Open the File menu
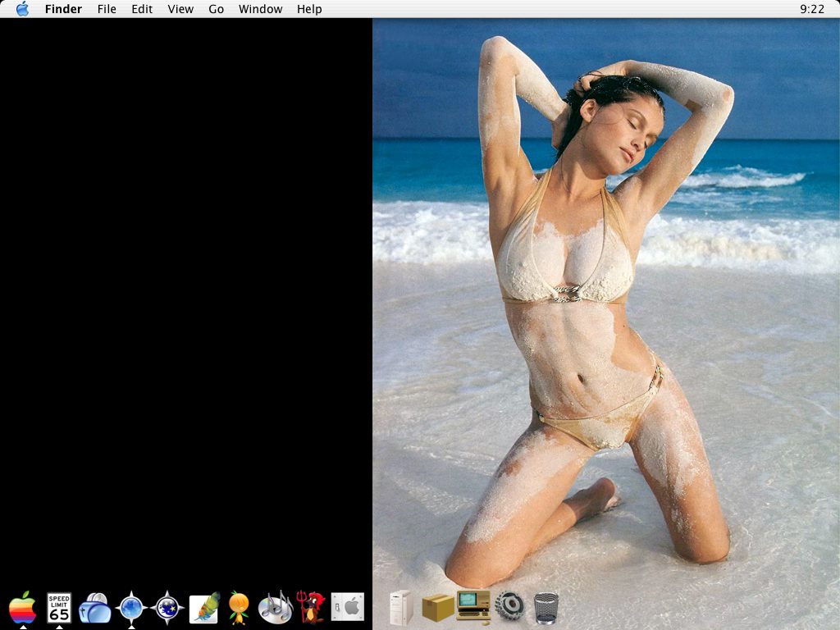This screenshot has width=840, height=630. [x=107, y=9]
